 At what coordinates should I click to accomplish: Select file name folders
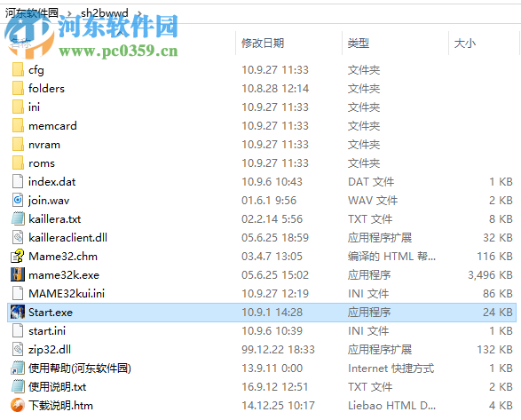click(46, 89)
